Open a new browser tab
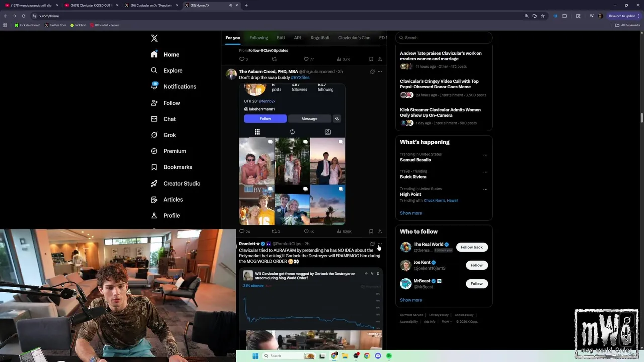644x362 pixels. [246, 5]
